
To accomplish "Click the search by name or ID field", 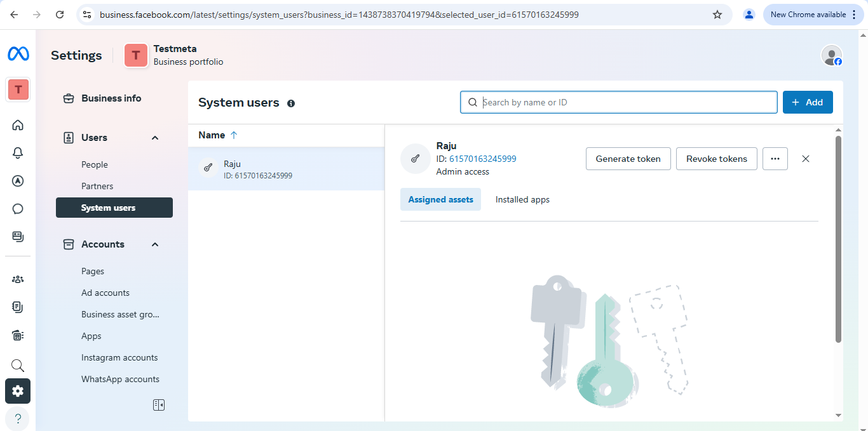I will tap(618, 102).
